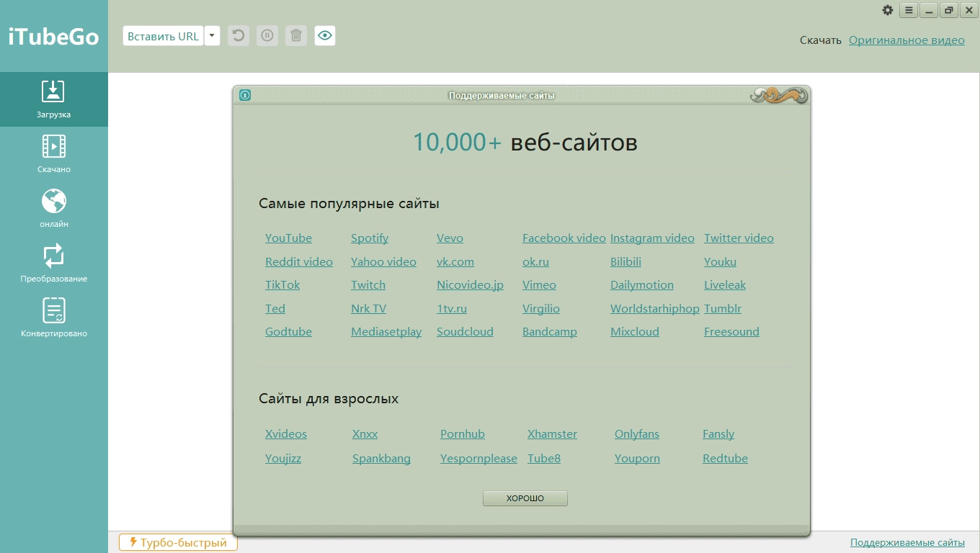Open the Скачано downloaded videos section
Screen dimensions: 980x553
(x=54, y=154)
